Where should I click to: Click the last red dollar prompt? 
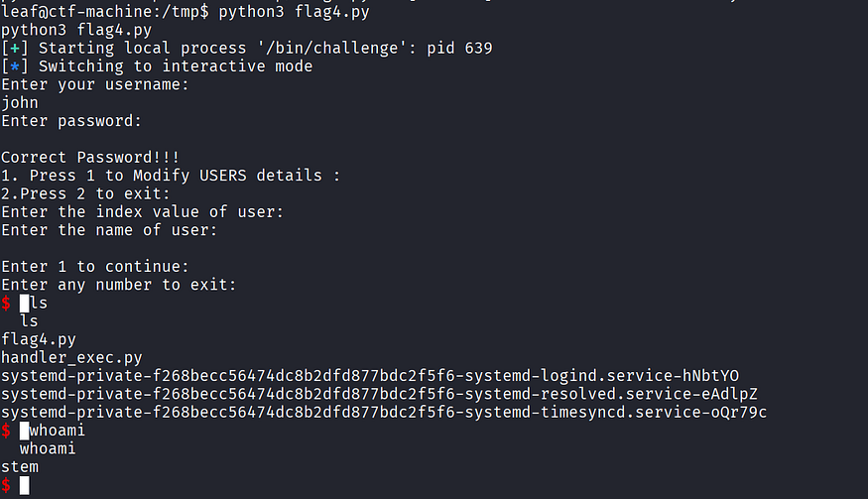coord(6,485)
